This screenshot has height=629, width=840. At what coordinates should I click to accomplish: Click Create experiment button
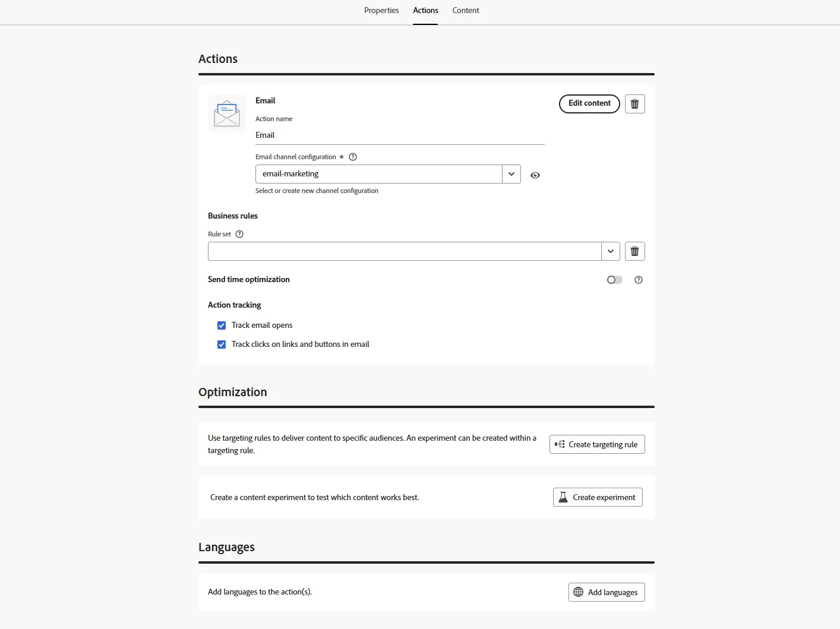pos(598,497)
